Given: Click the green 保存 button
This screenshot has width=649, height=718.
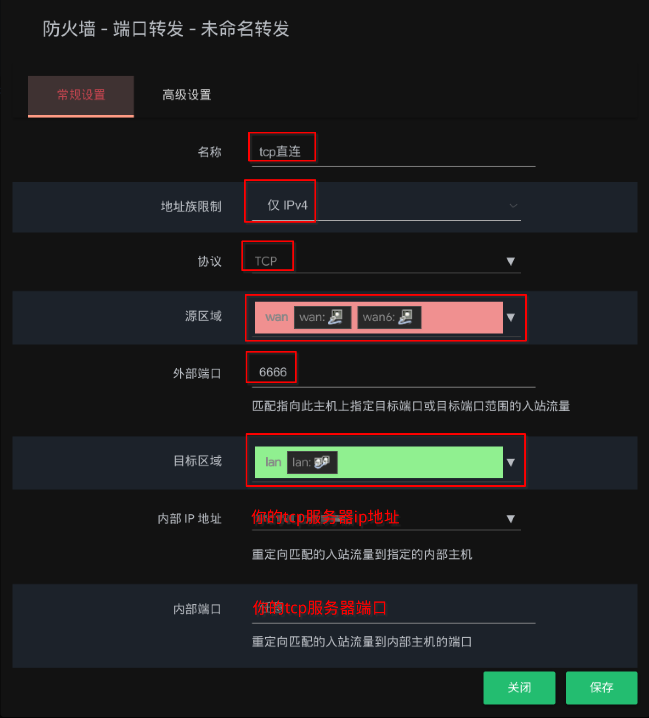Looking at the screenshot, I should coord(601,687).
